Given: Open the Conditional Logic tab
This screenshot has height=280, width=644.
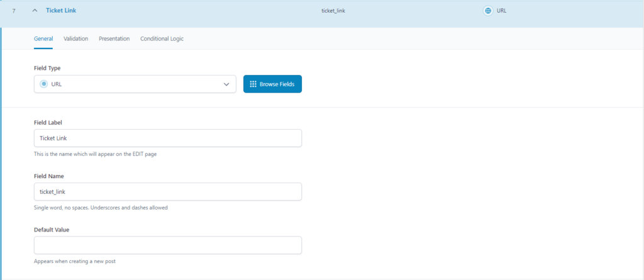Looking at the screenshot, I should [x=162, y=38].
